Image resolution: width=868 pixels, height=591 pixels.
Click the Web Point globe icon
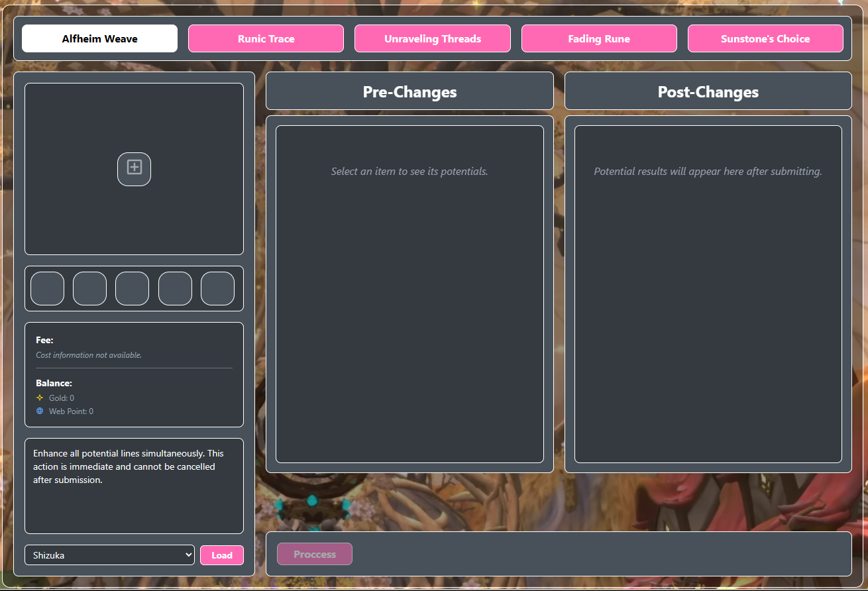40,411
